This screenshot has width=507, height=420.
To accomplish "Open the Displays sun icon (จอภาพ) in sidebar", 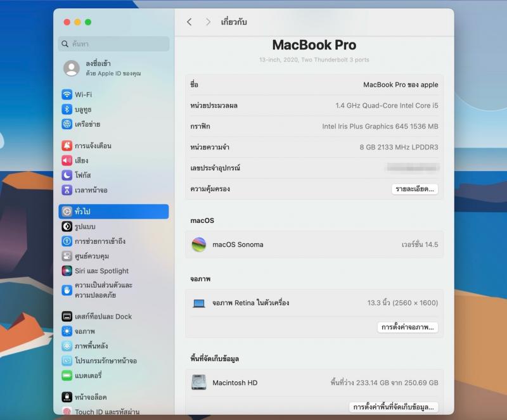I will tap(67, 331).
